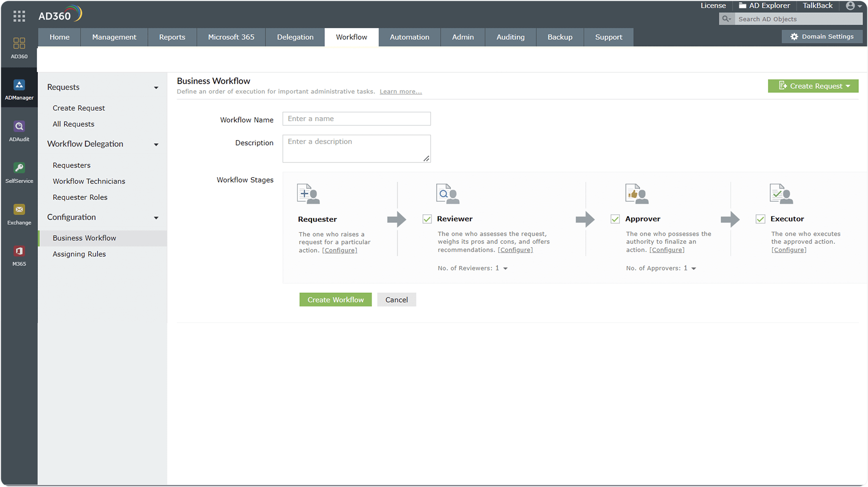Open the Auditing tab
868x487 pixels.
(510, 37)
